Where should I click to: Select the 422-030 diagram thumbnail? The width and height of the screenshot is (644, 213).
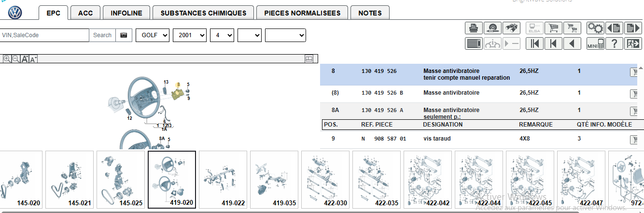tap(325, 179)
